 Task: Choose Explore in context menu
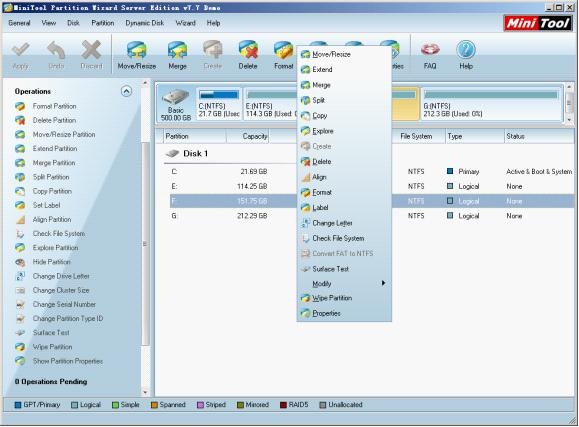(344, 131)
